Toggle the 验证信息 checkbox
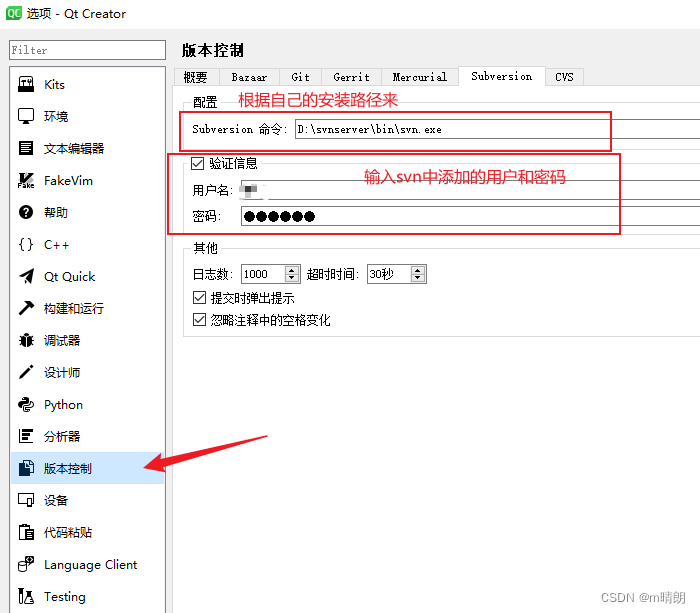 [x=197, y=163]
